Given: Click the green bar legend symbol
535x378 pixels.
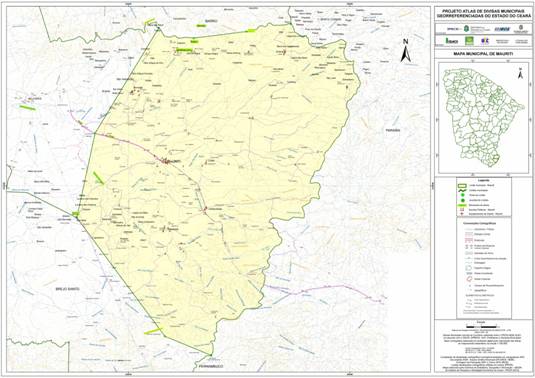Looking at the screenshot, I should point(462,205).
